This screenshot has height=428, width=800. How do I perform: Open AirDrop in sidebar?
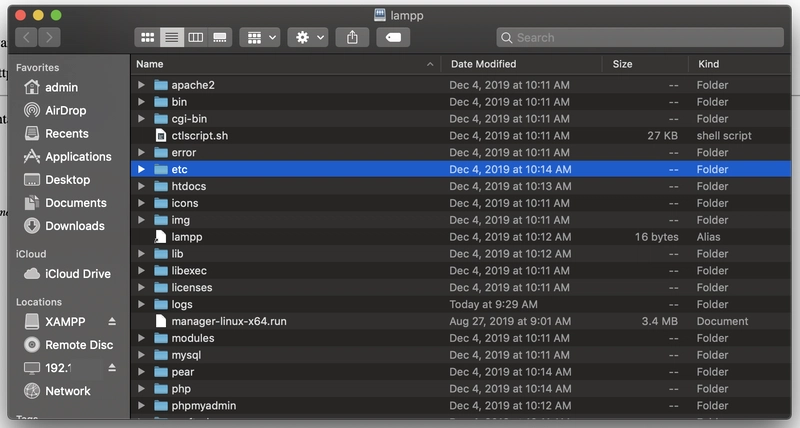(55, 110)
